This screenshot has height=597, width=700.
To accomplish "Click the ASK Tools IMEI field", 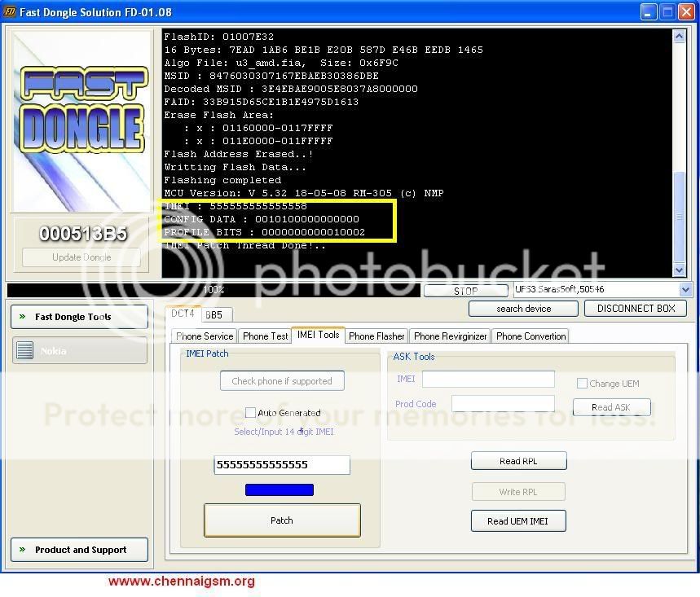I will pos(488,379).
